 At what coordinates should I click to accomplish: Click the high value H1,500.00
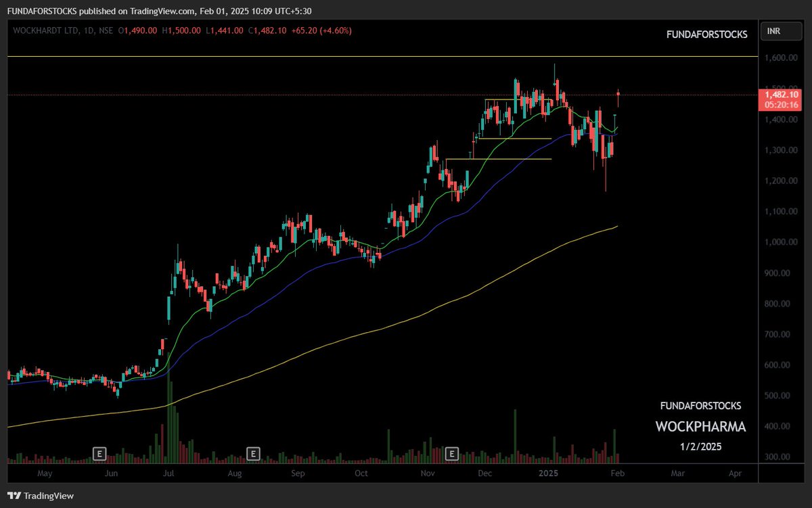181,30
